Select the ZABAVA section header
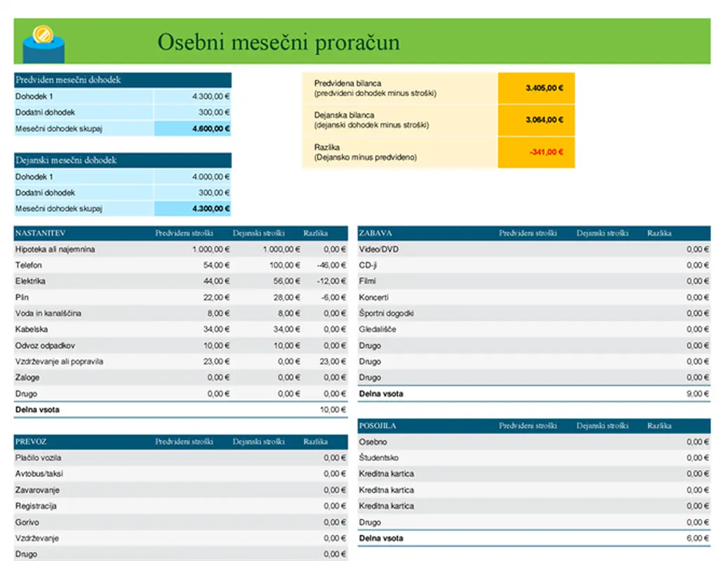 [376, 233]
